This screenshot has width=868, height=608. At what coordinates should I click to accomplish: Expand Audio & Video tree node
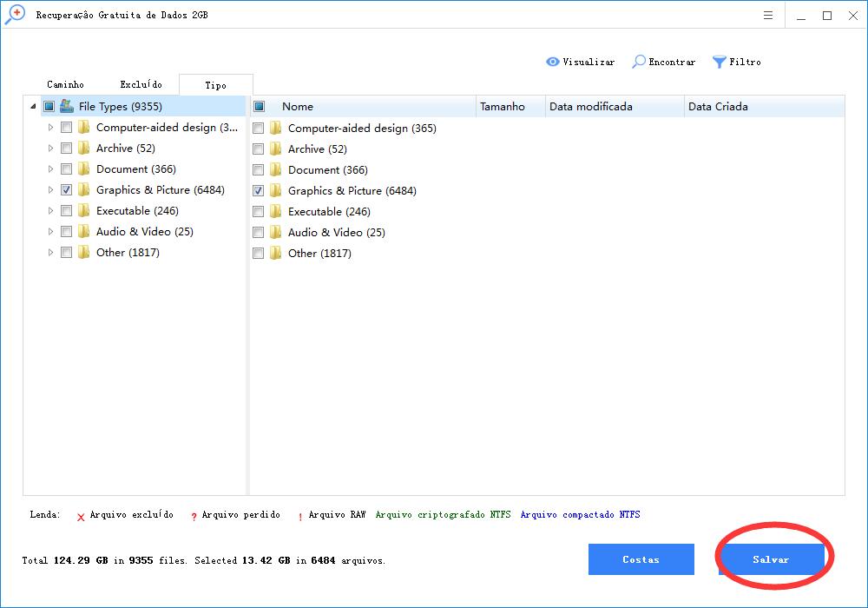click(x=50, y=231)
